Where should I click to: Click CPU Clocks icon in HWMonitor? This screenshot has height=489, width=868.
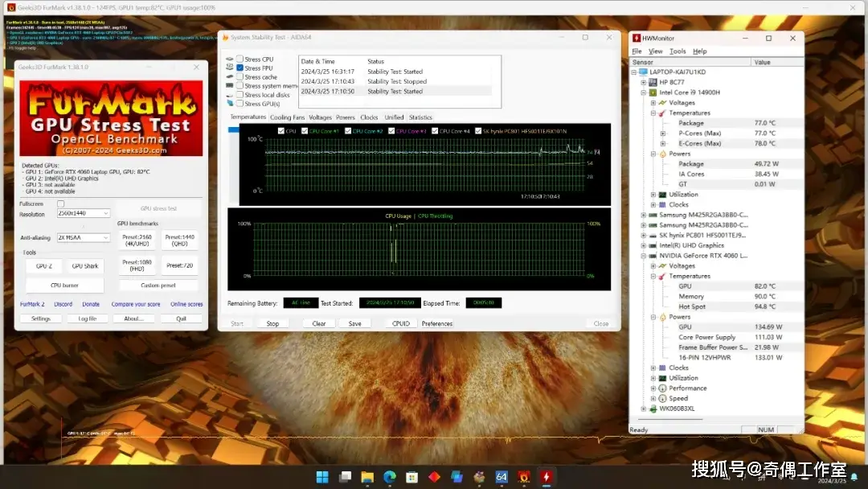coord(662,205)
